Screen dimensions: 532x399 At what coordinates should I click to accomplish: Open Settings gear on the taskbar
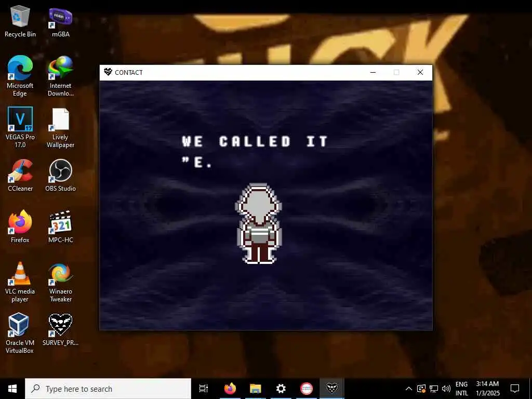click(281, 389)
